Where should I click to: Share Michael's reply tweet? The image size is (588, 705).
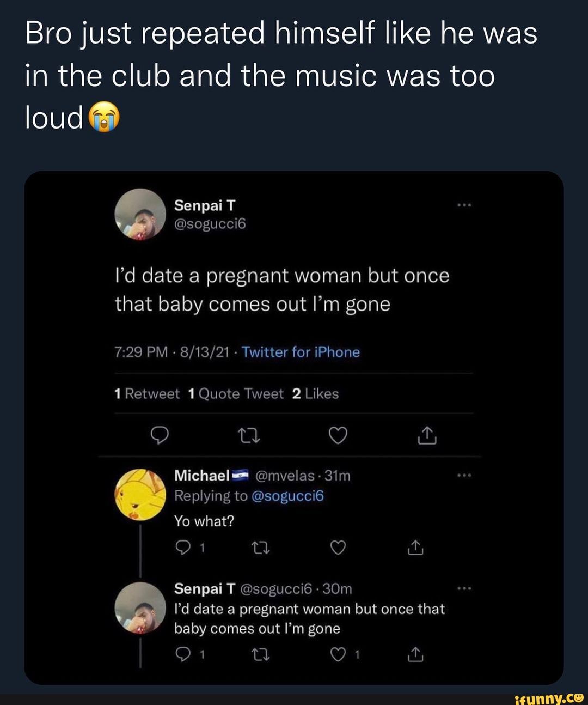coord(415,548)
